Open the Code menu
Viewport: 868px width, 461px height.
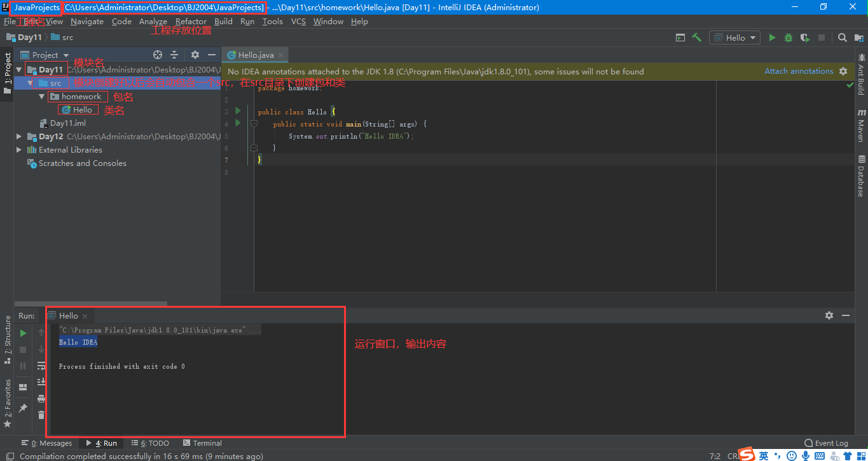point(121,21)
